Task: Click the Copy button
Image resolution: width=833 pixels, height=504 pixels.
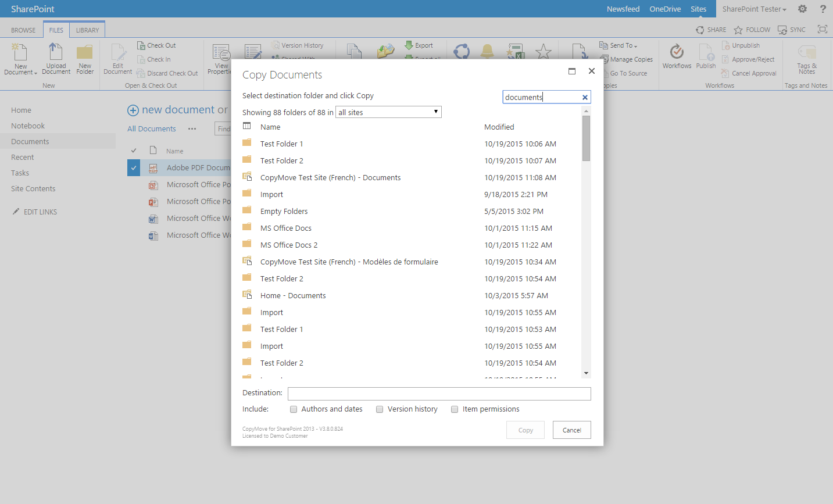Action: 525,430
